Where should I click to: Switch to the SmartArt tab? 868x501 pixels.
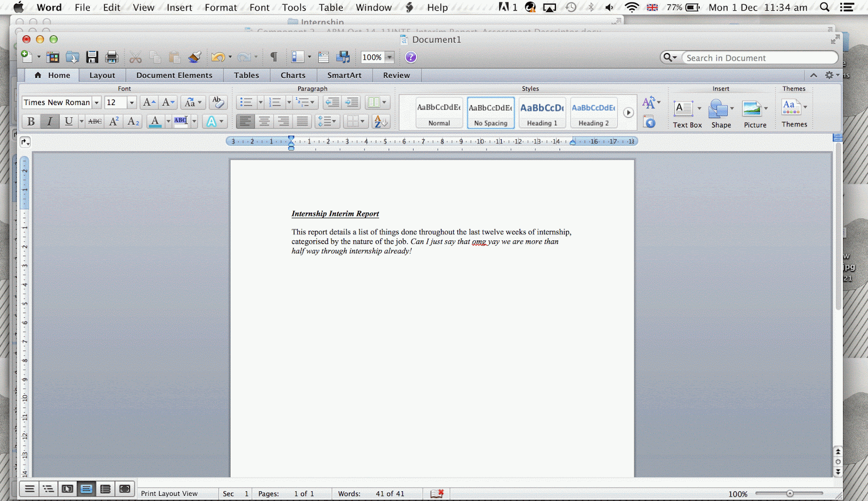344,76
